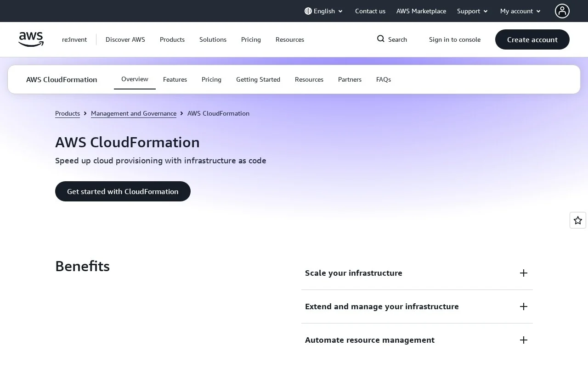The image size is (588, 390).
Task: Open the Support dropdown menu
Action: click(472, 11)
